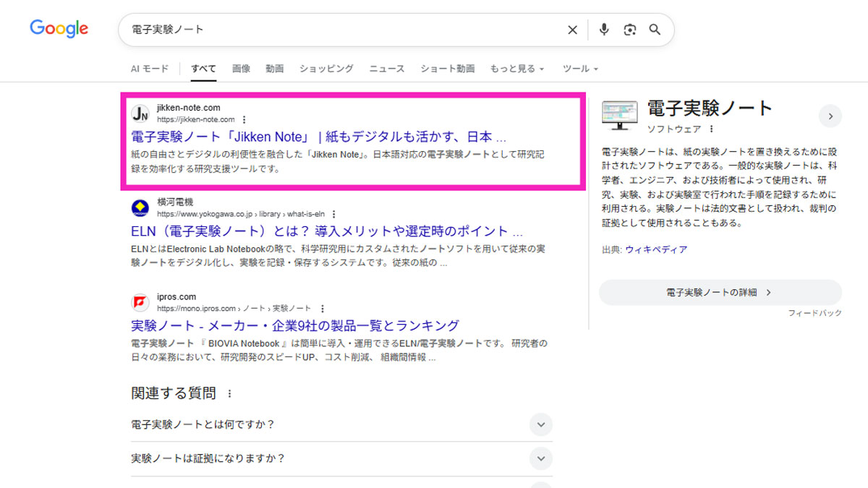Open Google Lens image search icon

coord(630,30)
